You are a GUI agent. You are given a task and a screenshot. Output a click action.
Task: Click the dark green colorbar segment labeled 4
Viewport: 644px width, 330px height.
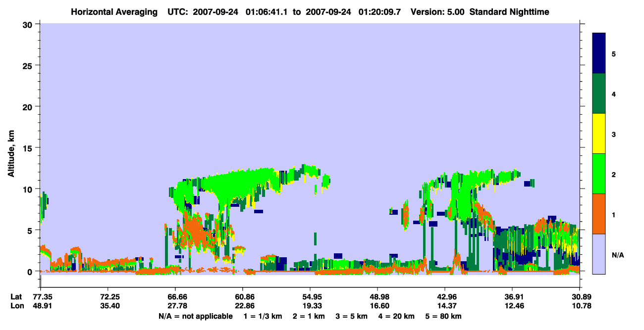[599, 94]
